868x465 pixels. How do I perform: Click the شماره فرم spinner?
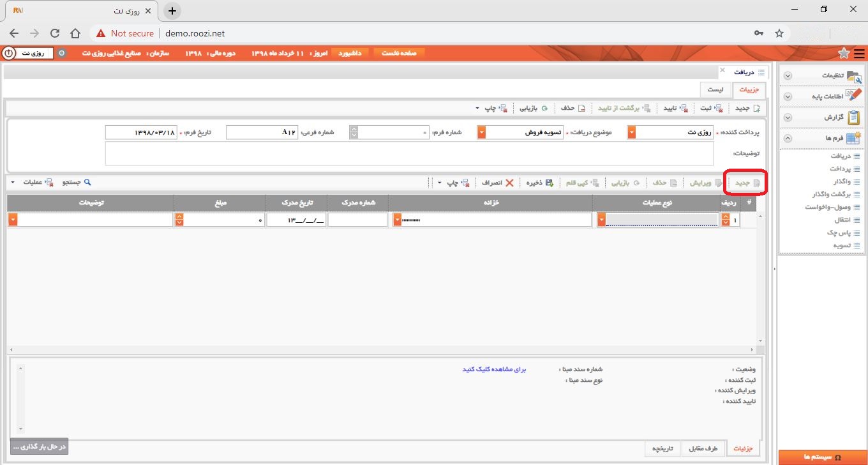[x=354, y=132]
